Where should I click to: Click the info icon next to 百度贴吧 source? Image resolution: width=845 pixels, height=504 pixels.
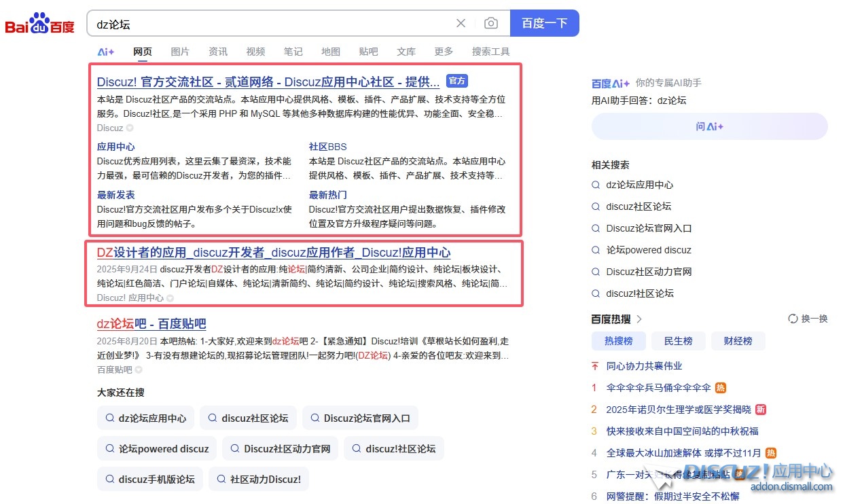pyautogui.click(x=139, y=370)
